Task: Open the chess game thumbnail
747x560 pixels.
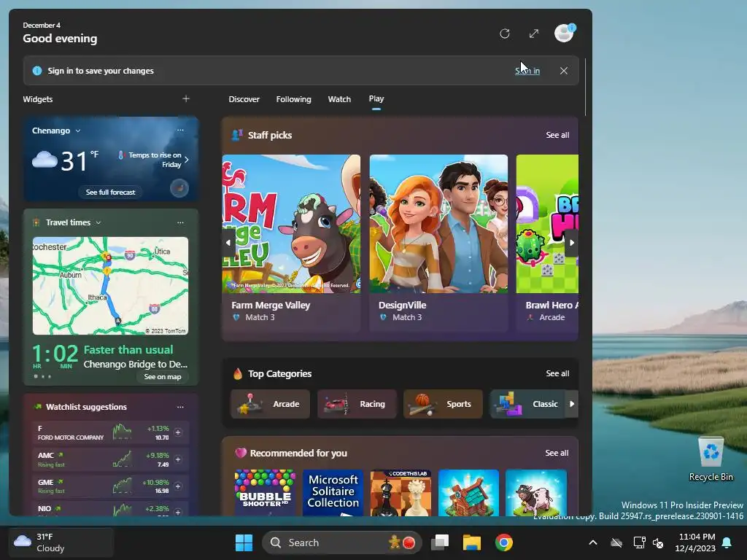Action: (400, 493)
